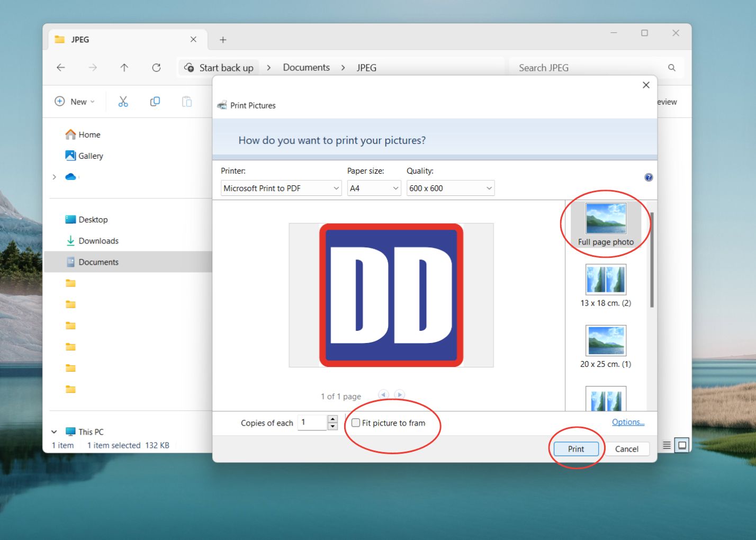Open Desktop in navigation pane
Screen dimensions: 756x540
coord(86,219)
